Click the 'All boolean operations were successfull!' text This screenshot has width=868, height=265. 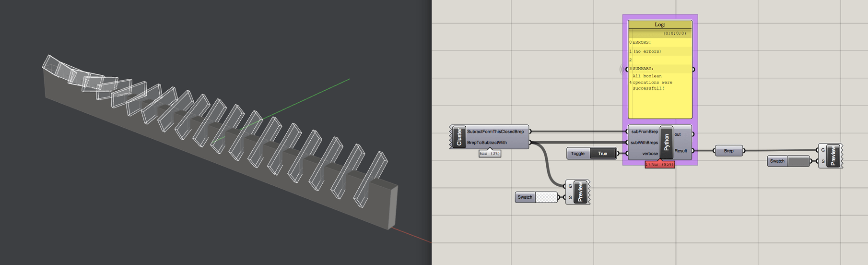652,82
